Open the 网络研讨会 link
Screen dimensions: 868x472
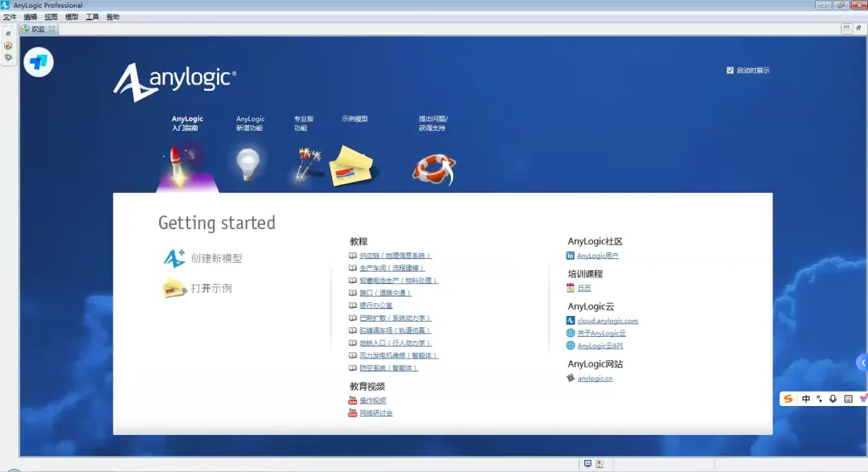[x=376, y=412]
